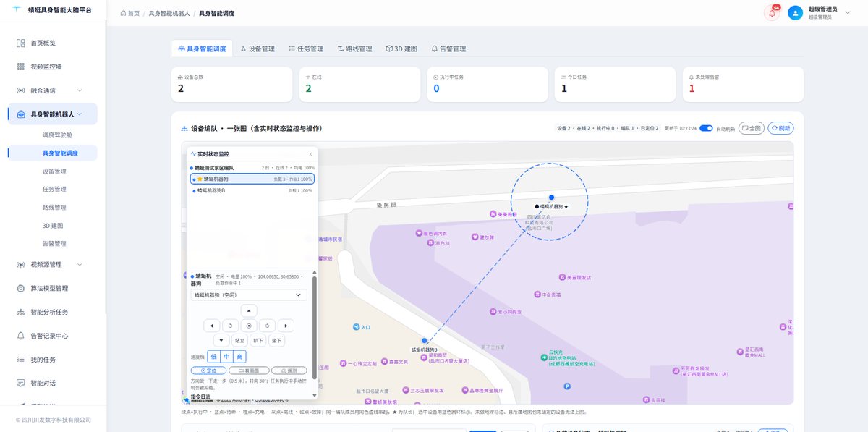The width and height of the screenshot is (868, 432).
Task: Select 设备管理 in the sidebar submenu
Action: click(x=54, y=171)
